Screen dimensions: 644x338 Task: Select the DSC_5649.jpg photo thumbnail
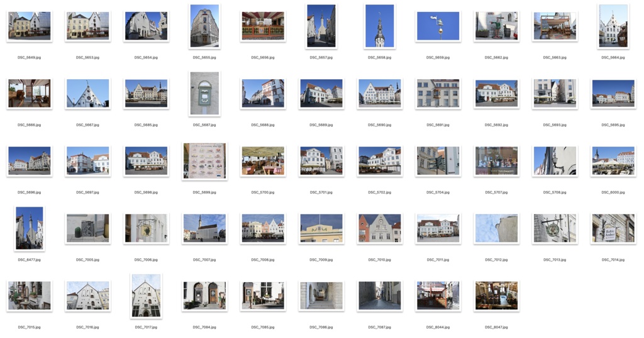pyautogui.click(x=29, y=26)
